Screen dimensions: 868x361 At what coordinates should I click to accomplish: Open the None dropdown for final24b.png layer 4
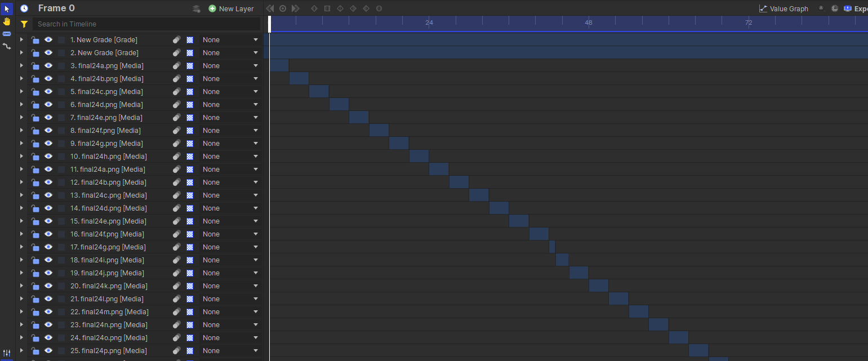(230, 79)
